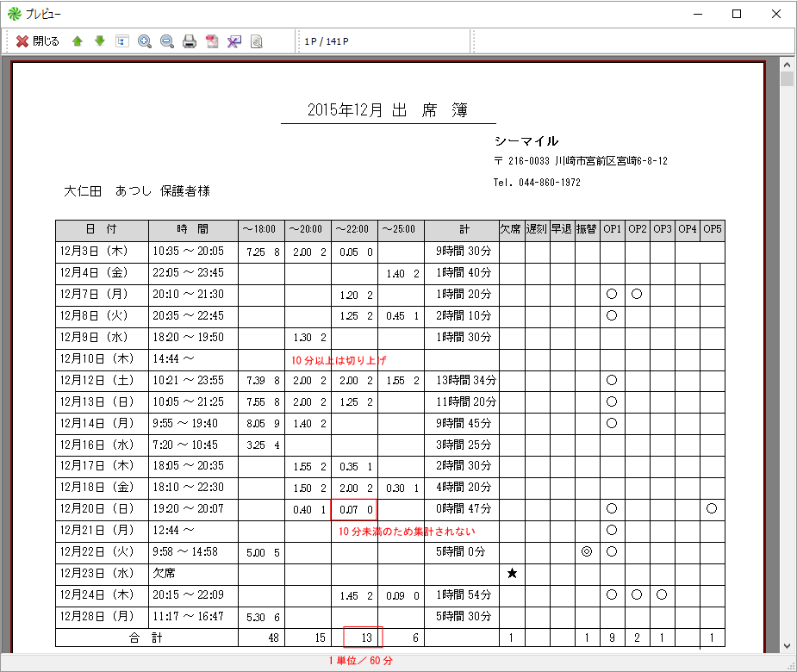This screenshot has width=797, height=672.
Task: Export the preview to PDF
Action: (212, 41)
